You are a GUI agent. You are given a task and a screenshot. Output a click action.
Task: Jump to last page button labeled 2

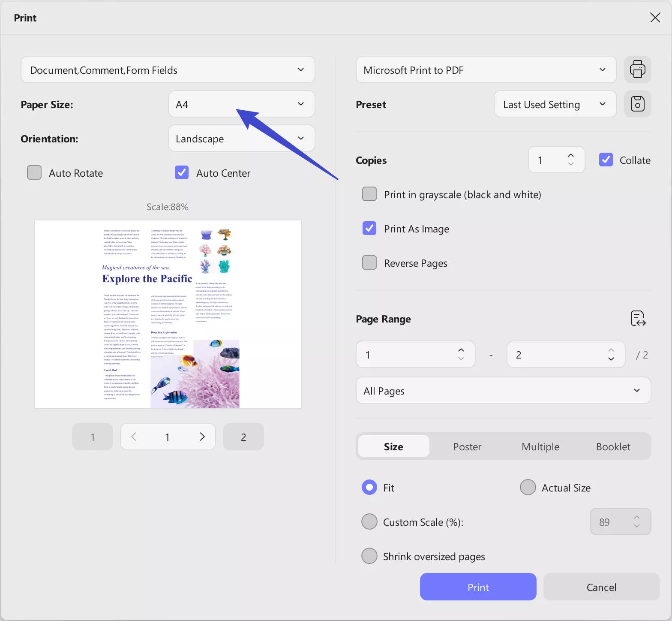click(243, 437)
